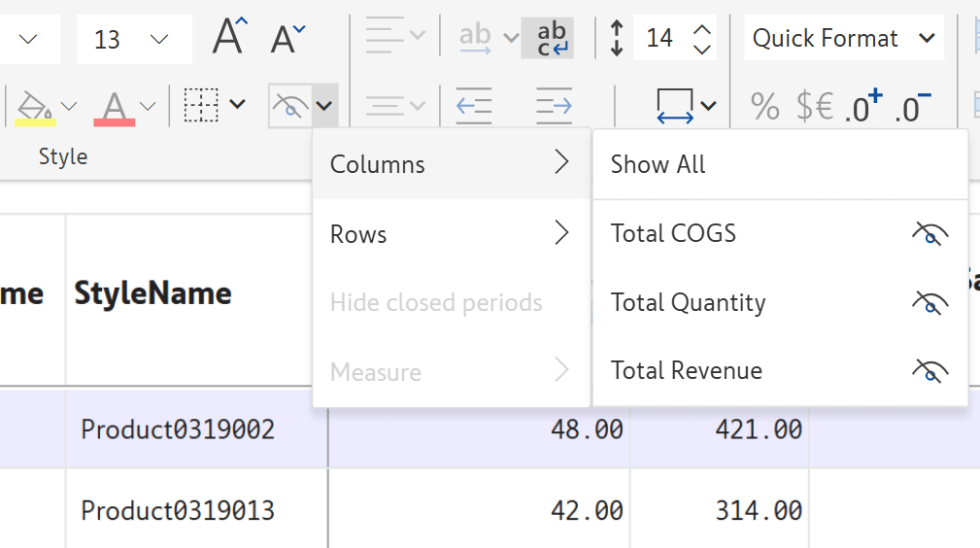Open the Rows submenu
The image size is (980, 548).
(452, 234)
